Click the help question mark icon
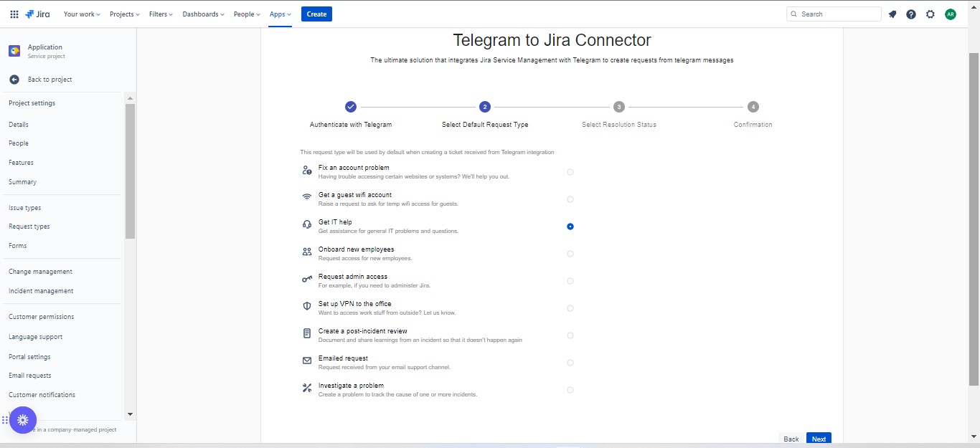This screenshot has height=448, width=980. pyautogui.click(x=911, y=14)
